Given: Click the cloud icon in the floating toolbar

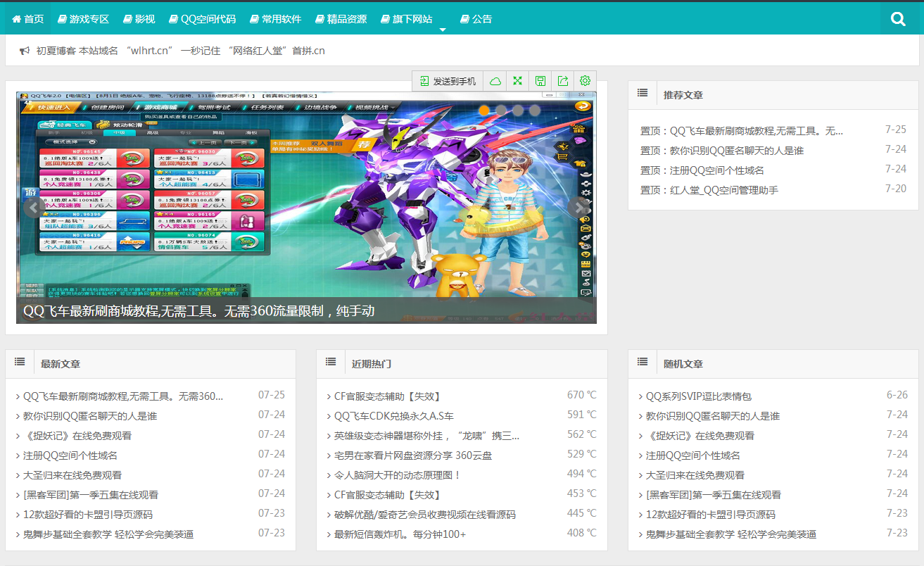Looking at the screenshot, I should pos(495,81).
